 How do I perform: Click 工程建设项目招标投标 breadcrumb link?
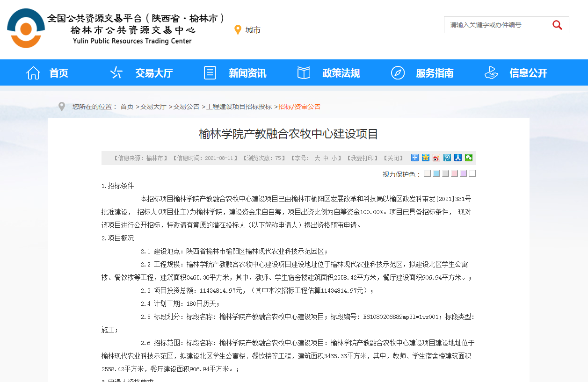[x=239, y=107]
